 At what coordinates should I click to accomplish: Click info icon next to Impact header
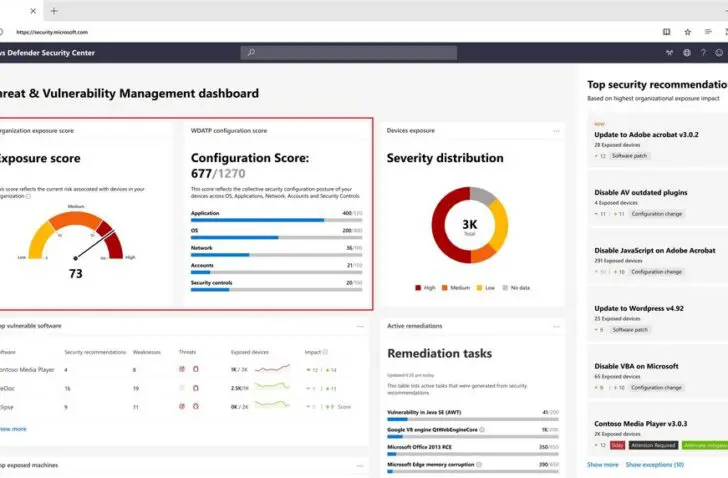(x=325, y=352)
